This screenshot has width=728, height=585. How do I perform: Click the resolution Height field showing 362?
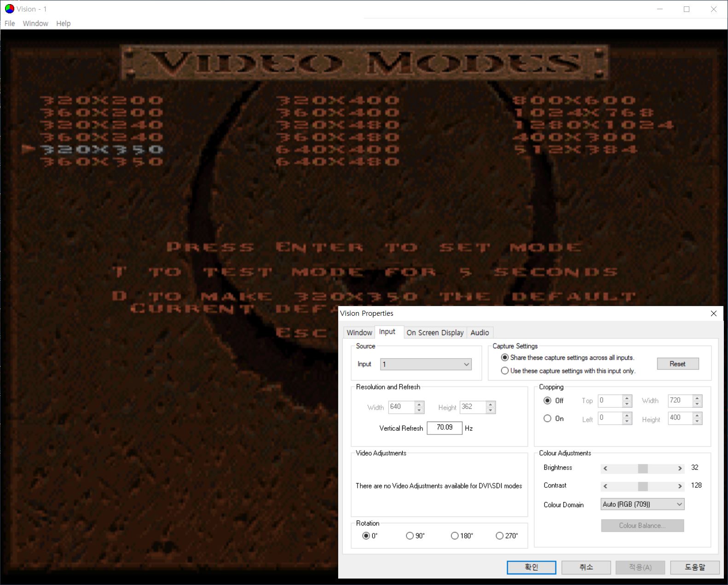coord(473,407)
